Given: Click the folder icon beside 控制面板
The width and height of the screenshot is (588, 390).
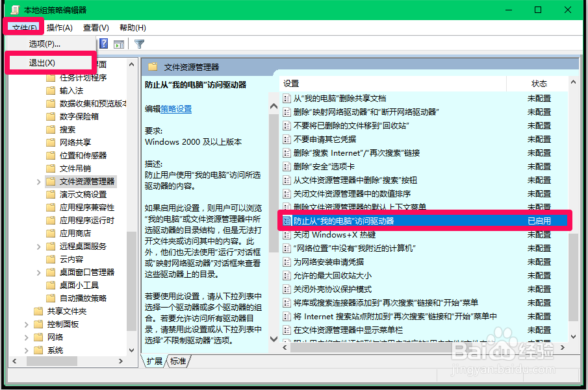Looking at the screenshot, I should pyautogui.click(x=38, y=324).
